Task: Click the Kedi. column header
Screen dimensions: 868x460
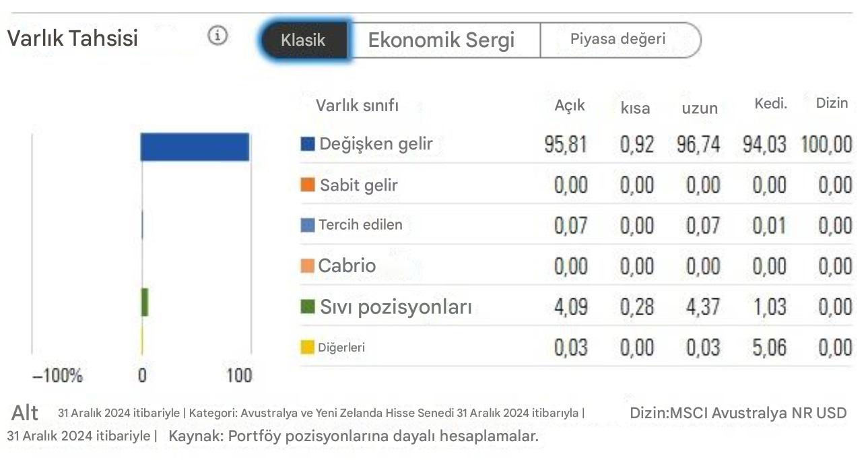Action: [770, 103]
